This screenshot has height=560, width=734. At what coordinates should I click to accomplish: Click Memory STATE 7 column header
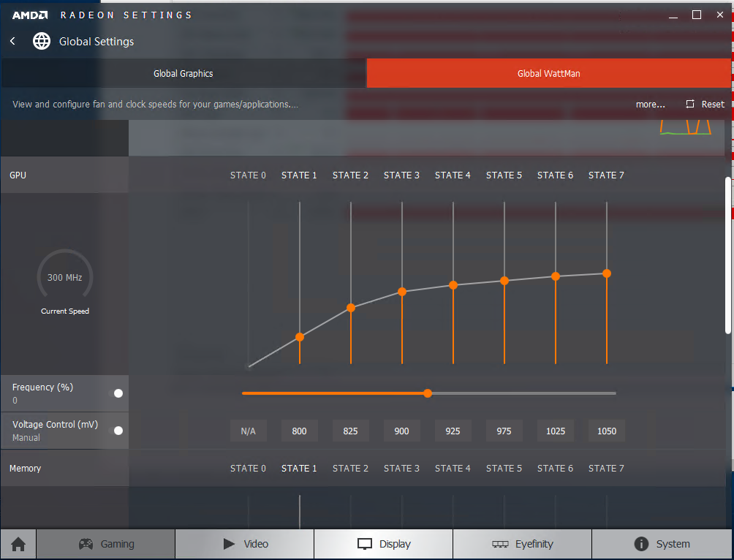(x=606, y=468)
